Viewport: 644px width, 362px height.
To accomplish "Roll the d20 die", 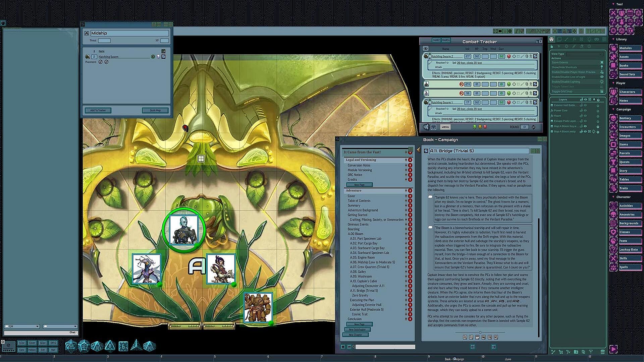I will (71, 346).
